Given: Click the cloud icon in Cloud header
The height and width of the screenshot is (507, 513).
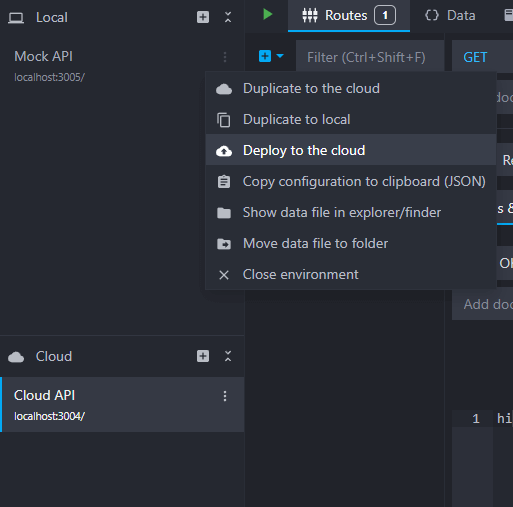Looking at the screenshot, I should coord(16,357).
